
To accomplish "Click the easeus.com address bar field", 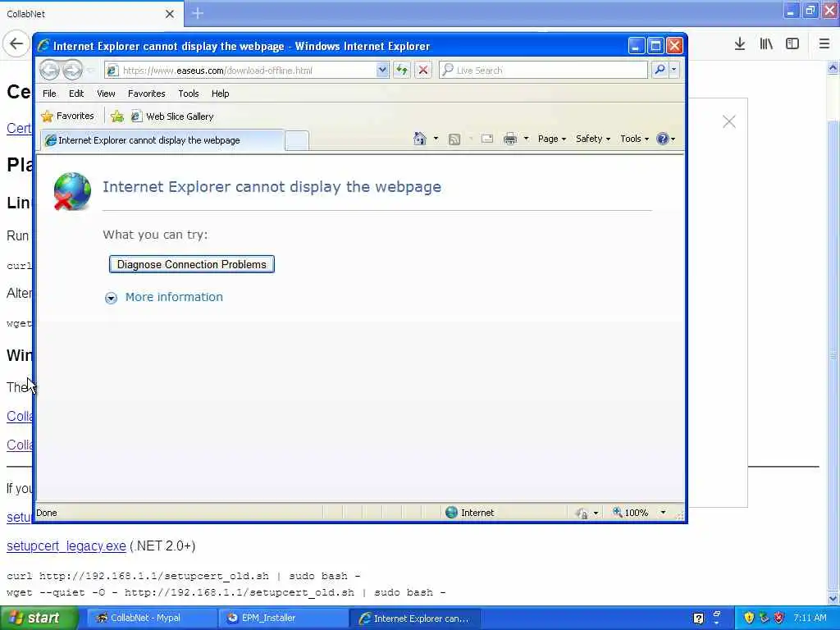I will tap(246, 70).
